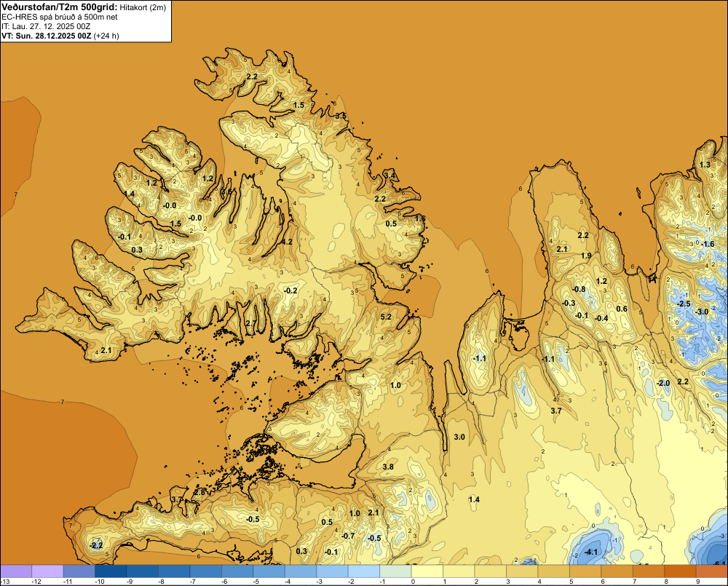Click the 1.9 temperature reading
728x586 pixels.
(x=586, y=256)
